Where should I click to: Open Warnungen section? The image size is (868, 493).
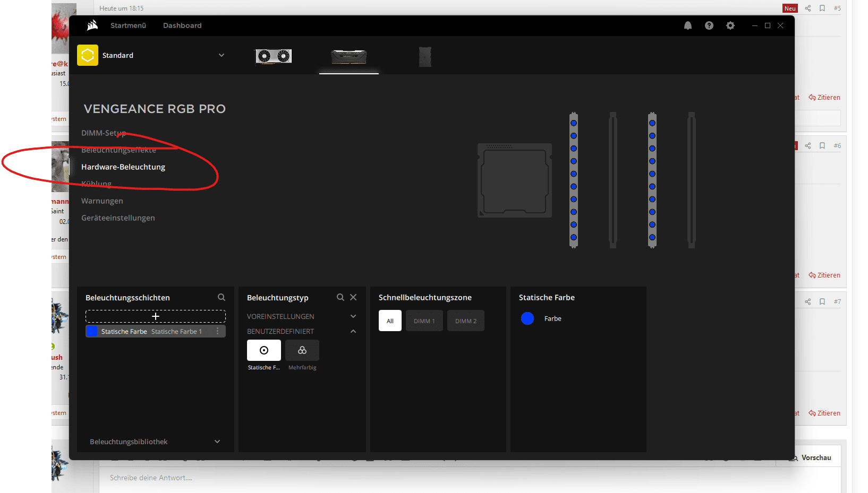point(102,201)
